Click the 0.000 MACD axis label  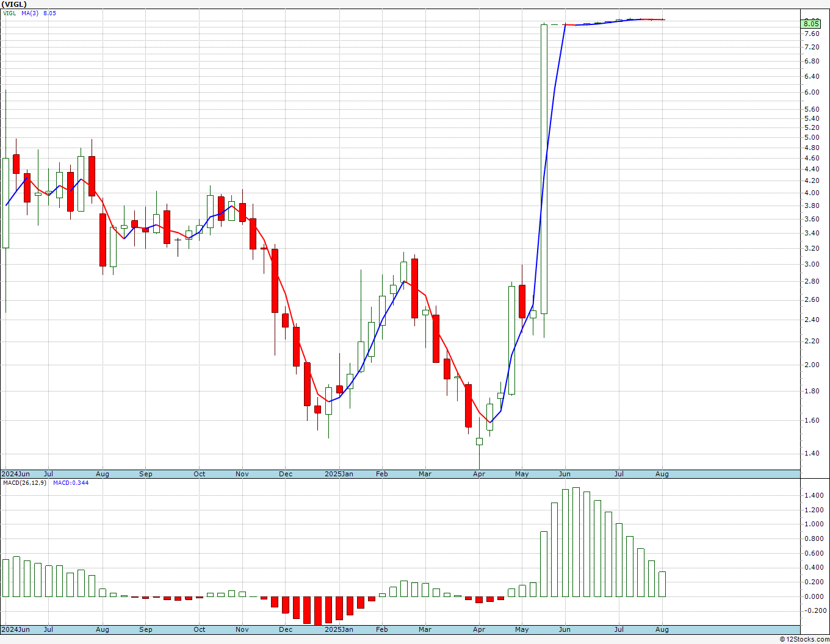[814, 596]
